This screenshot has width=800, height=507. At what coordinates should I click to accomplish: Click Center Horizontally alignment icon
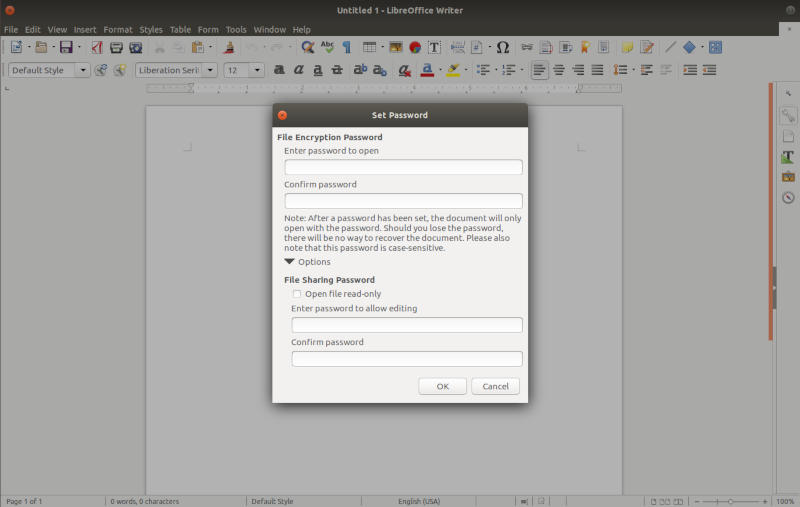[559, 70]
